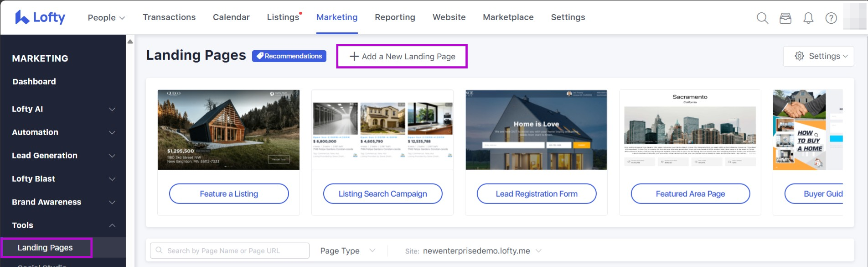Switch to the Reporting tab
Viewport: 868px width, 267px height.
(395, 17)
